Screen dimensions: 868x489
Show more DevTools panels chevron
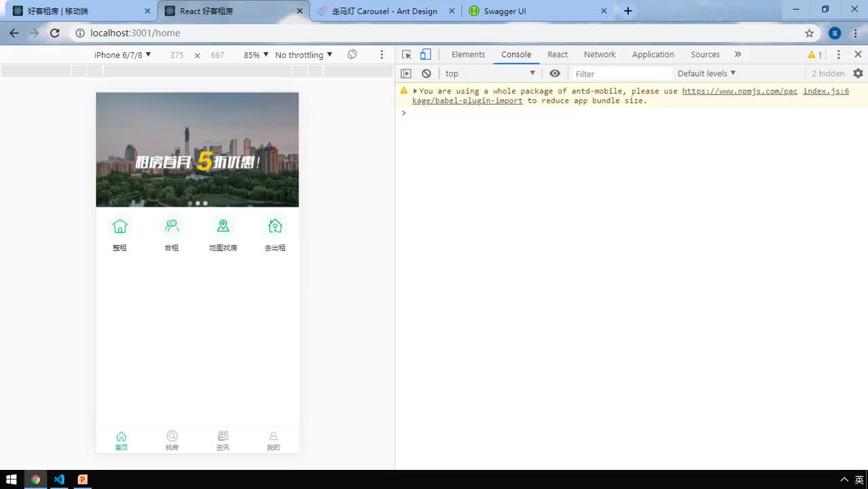click(x=738, y=54)
